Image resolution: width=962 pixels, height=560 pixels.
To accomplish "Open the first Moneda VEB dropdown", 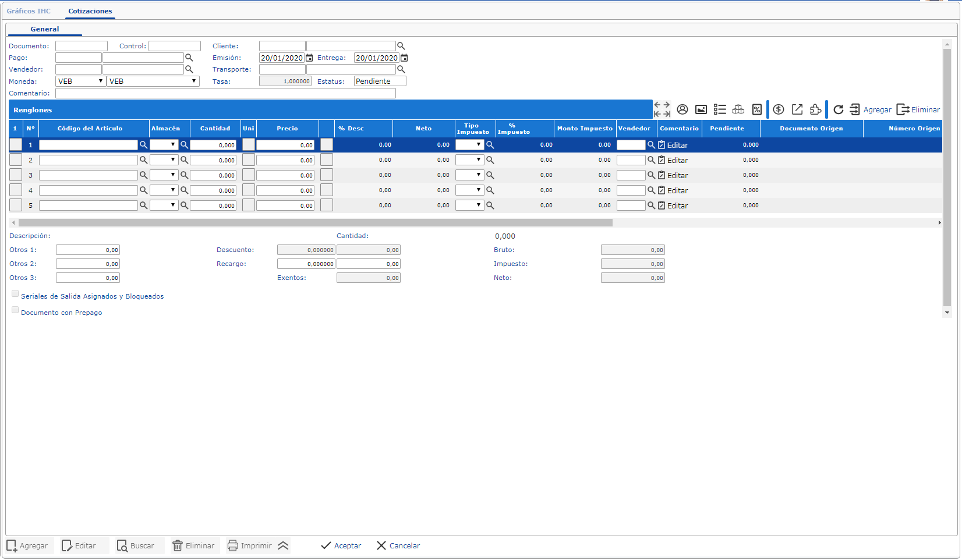I will [80, 81].
